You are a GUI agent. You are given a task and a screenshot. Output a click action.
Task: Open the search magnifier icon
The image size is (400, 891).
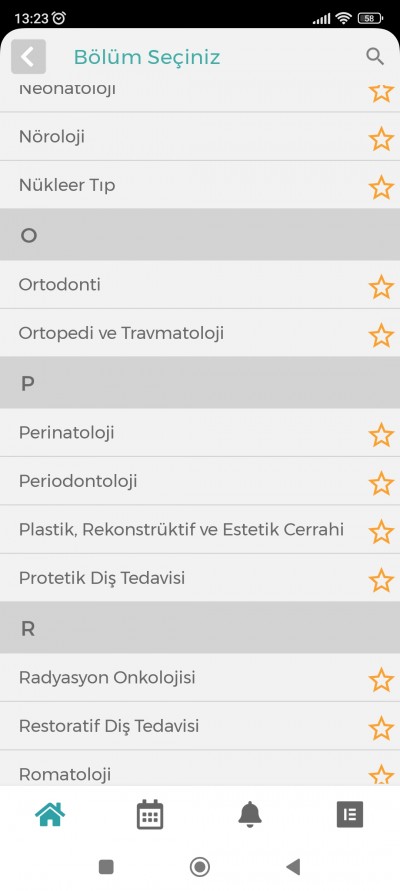pyautogui.click(x=374, y=56)
